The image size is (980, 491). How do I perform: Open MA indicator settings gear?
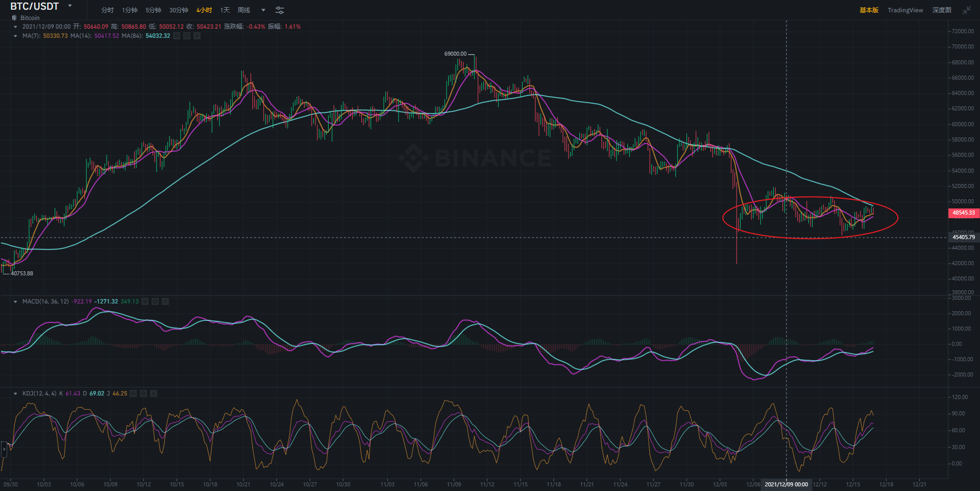point(187,36)
